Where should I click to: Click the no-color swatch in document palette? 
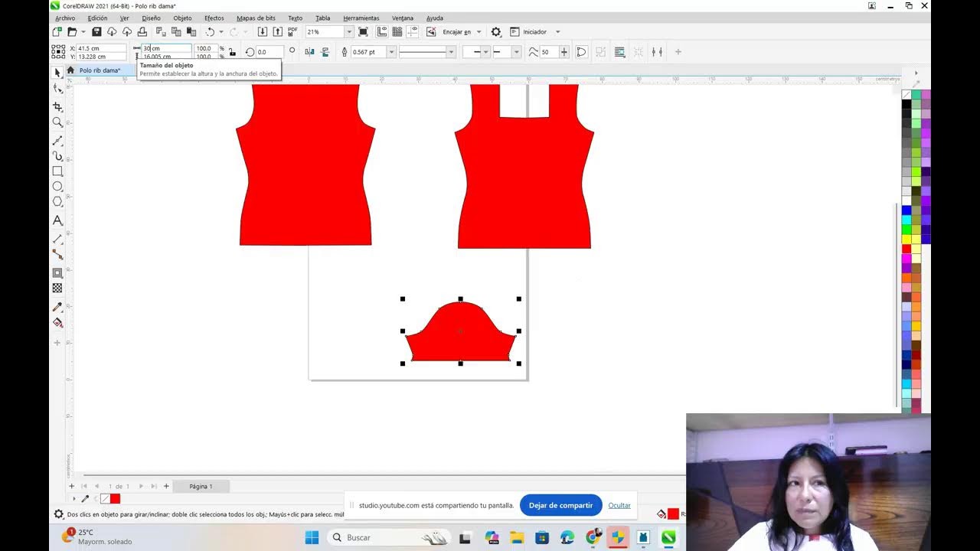106,499
